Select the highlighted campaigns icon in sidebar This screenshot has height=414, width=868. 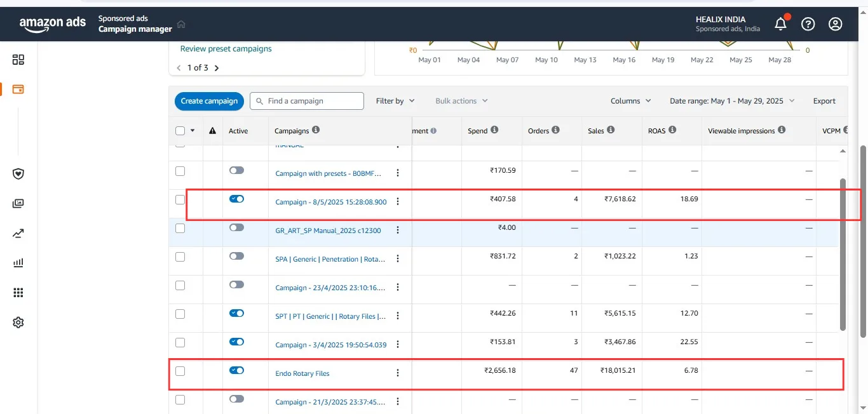[x=18, y=90]
